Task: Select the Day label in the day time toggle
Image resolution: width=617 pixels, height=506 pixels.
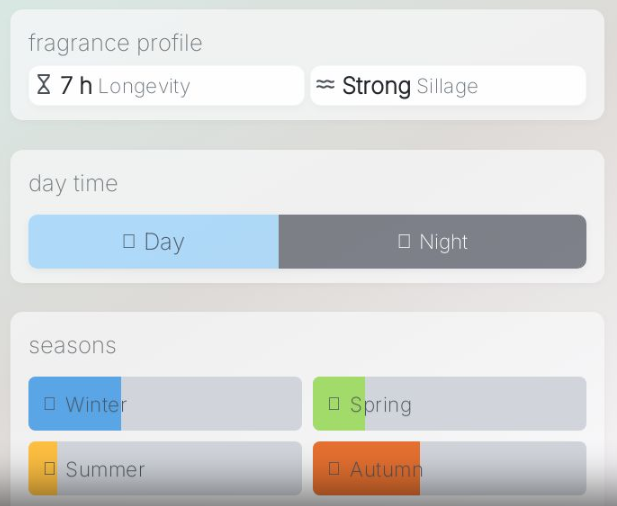Action: pyautogui.click(x=164, y=242)
